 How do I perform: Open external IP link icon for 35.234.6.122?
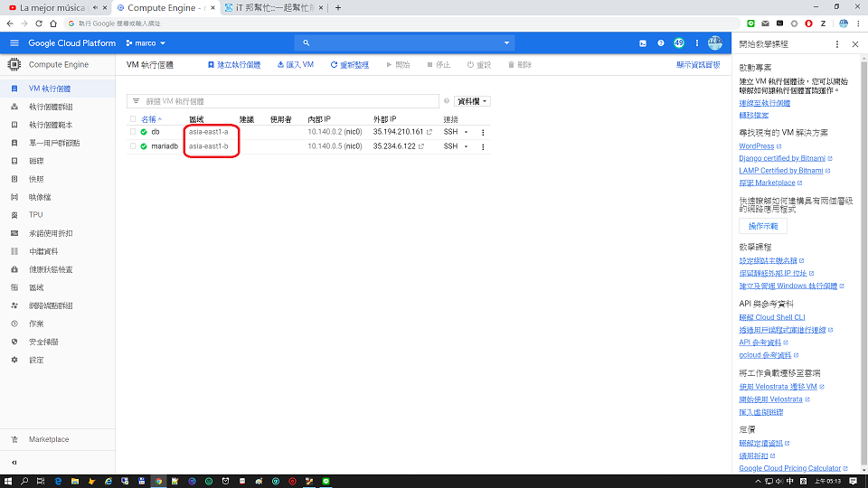coord(421,146)
